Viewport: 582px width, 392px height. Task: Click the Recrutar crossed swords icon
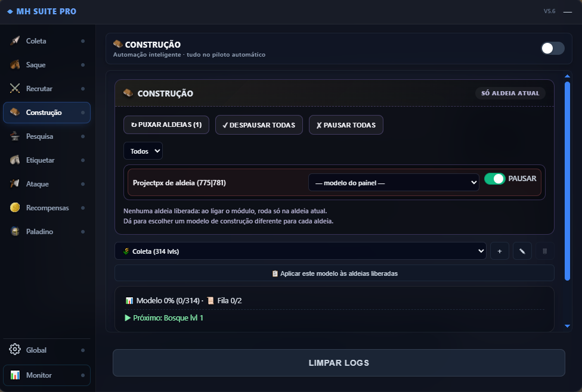click(15, 88)
